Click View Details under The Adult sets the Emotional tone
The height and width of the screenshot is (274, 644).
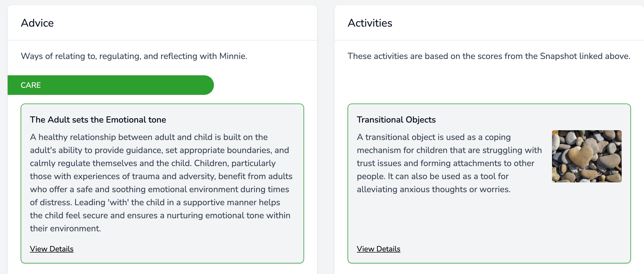(52, 249)
